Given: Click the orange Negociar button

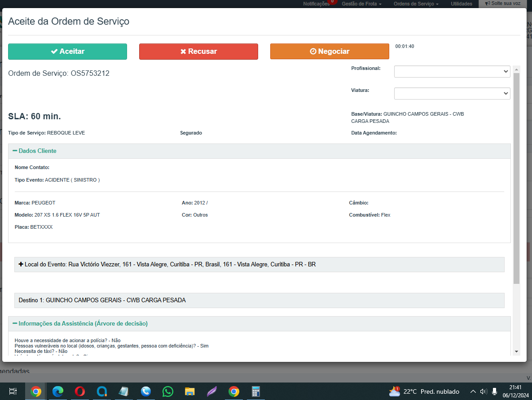Looking at the screenshot, I should (330, 52).
